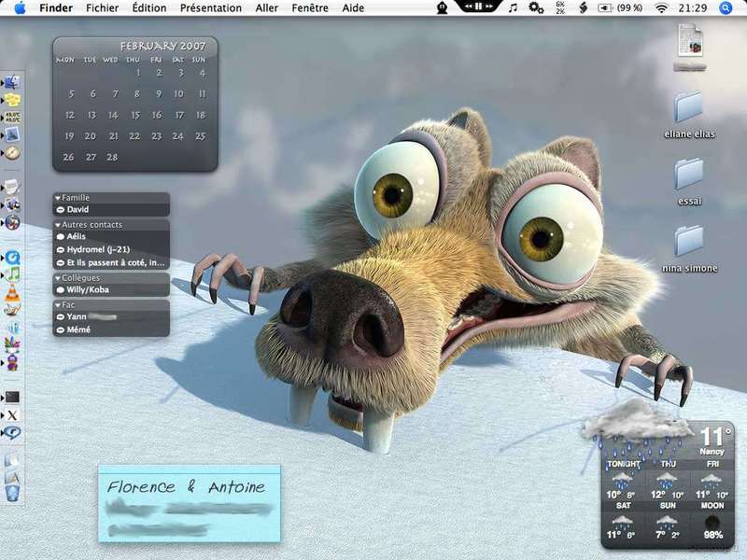
Task: Click current temperature 11° in weather widget
Action: 714,436
